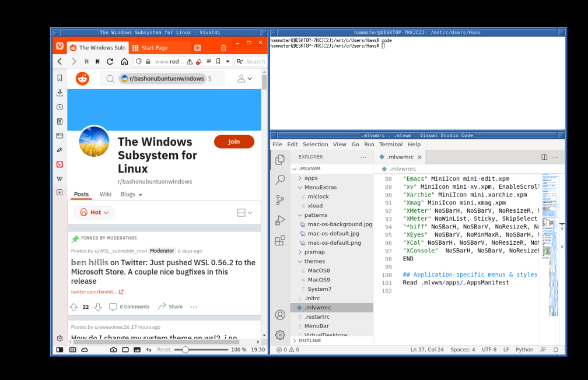Screen dimensions: 588x380
Task: Open Vivaldi History side panel
Action: point(60,107)
